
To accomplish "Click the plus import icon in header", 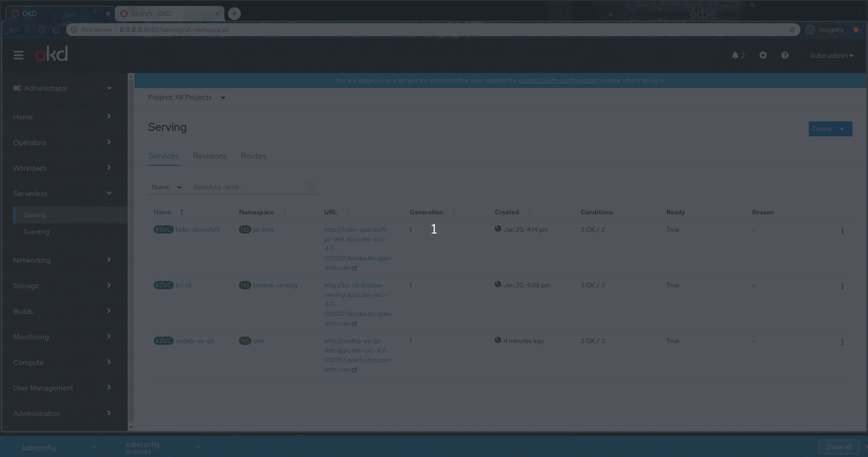I will coord(763,55).
